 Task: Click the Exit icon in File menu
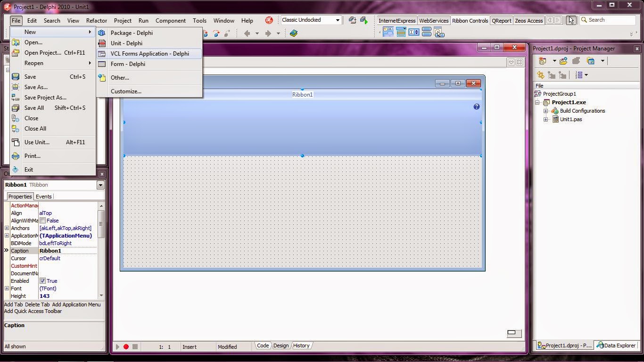(x=16, y=170)
